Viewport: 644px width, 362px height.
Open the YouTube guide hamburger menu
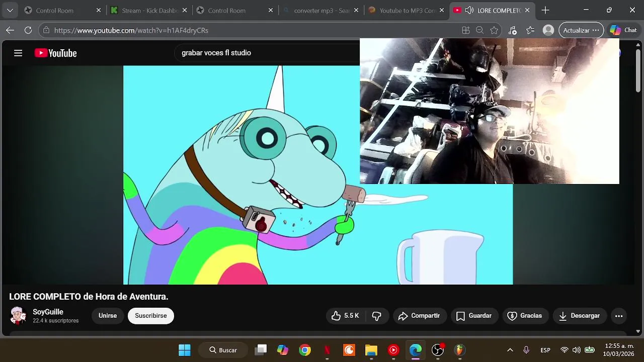pos(18,53)
